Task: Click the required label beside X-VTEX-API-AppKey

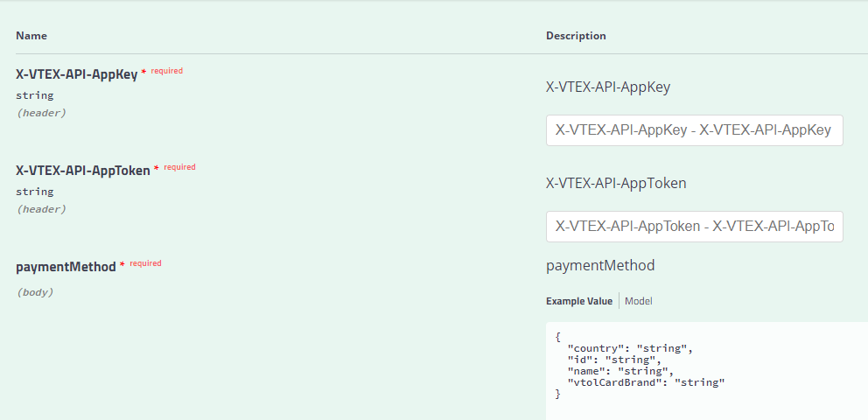Action: coord(166,71)
